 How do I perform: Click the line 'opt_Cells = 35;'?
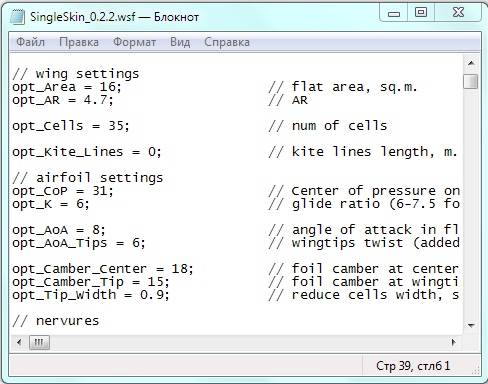(x=71, y=126)
